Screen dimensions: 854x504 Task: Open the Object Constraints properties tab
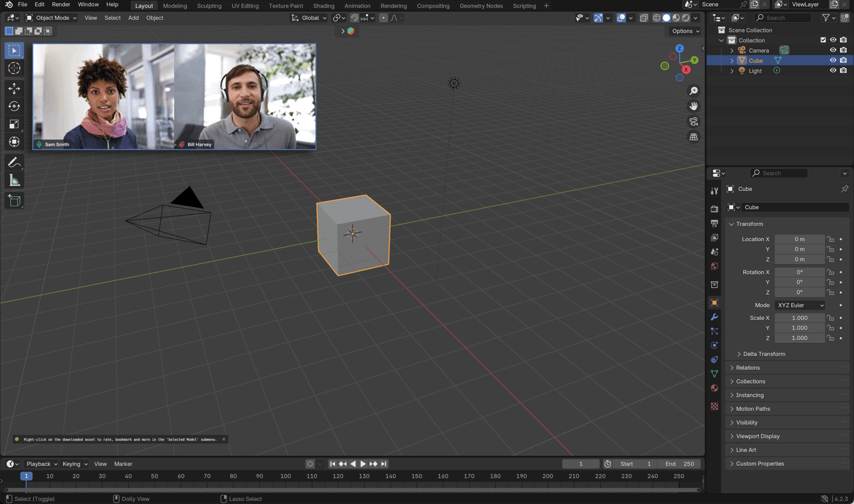pyautogui.click(x=714, y=360)
